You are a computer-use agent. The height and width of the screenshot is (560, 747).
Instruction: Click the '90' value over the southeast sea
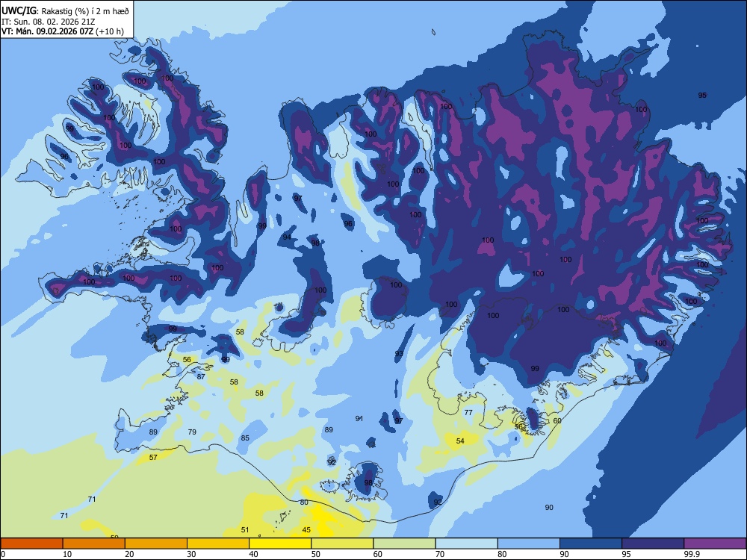pos(549,508)
